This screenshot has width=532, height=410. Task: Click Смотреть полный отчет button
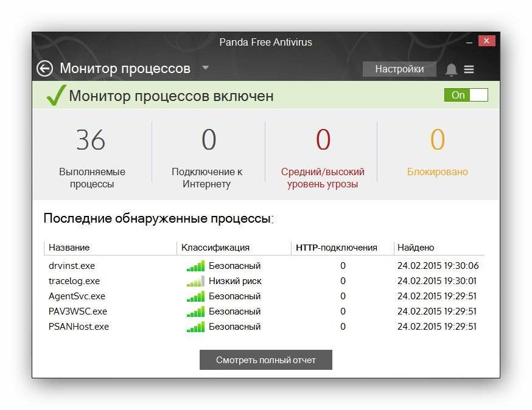[x=265, y=360]
